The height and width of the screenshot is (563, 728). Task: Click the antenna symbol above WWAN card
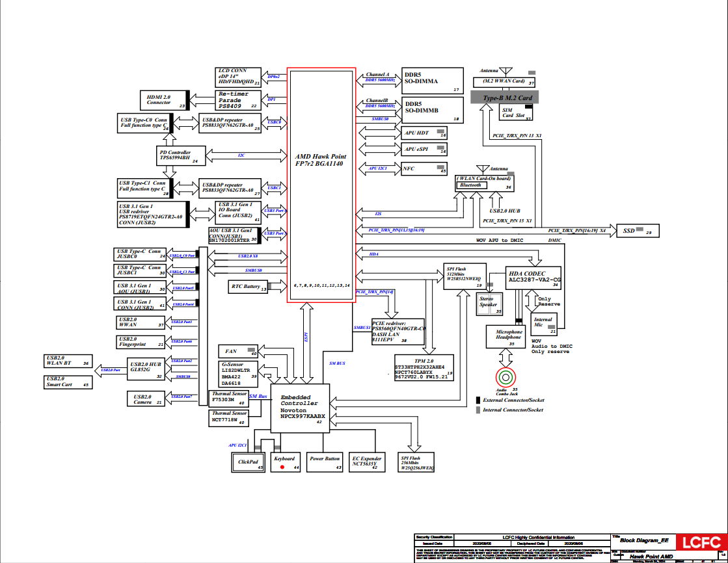506,71
